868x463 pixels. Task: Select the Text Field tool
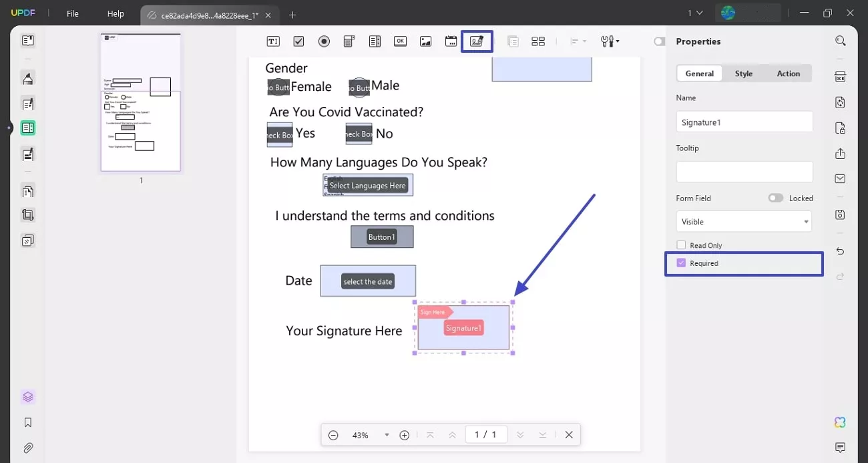273,41
